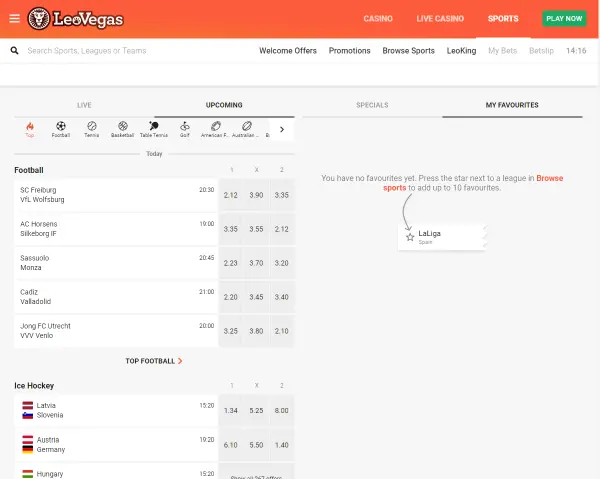Open LeoKing page
The image size is (600, 479).
[461, 51]
